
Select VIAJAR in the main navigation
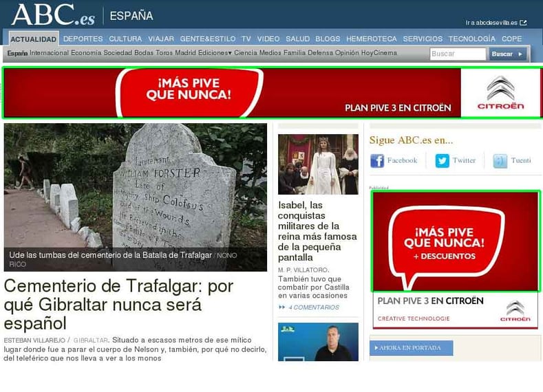coord(161,39)
